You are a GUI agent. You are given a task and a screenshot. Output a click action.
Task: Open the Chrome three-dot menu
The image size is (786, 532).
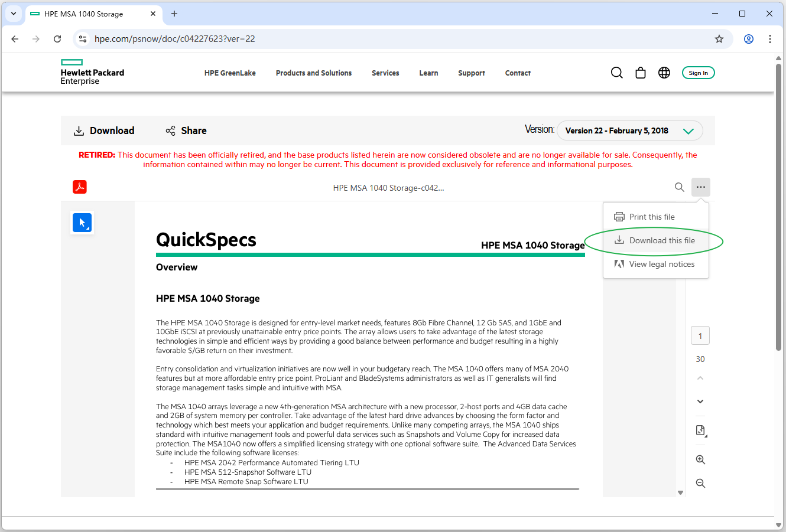tap(769, 39)
